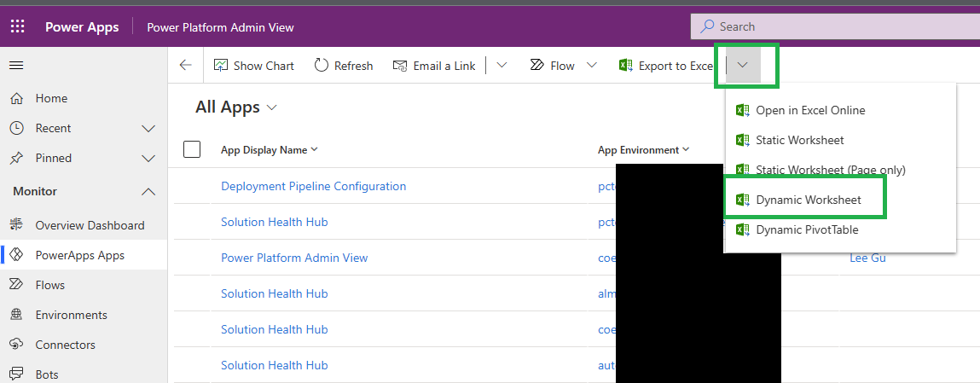Screen dimensions: 980x383
Task: Open the app launcher waffle icon
Action: (x=18, y=26)
